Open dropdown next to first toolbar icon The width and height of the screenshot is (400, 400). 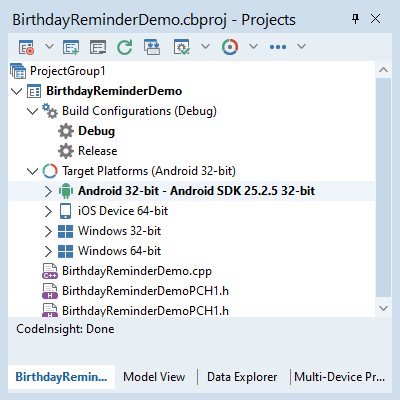49,47
